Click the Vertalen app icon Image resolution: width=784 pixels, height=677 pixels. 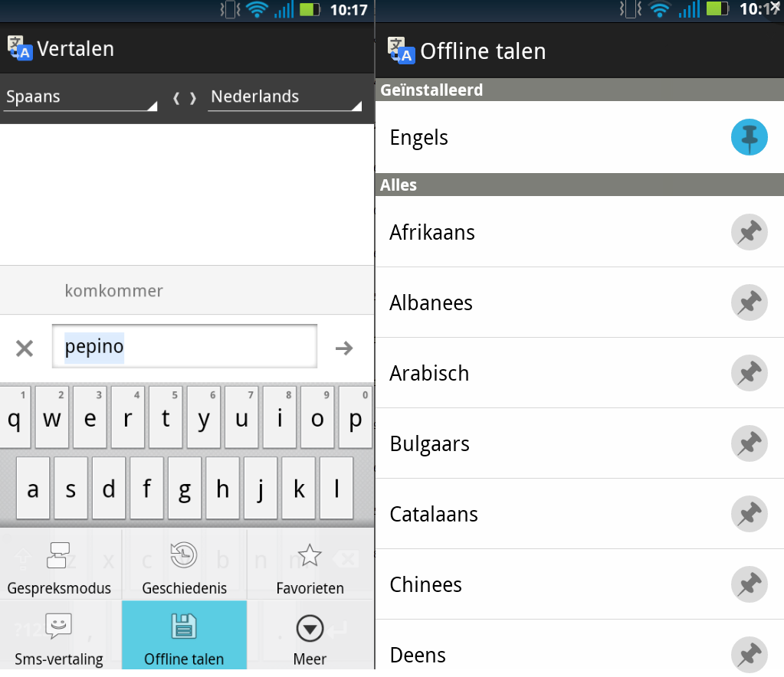coord(19,49)
